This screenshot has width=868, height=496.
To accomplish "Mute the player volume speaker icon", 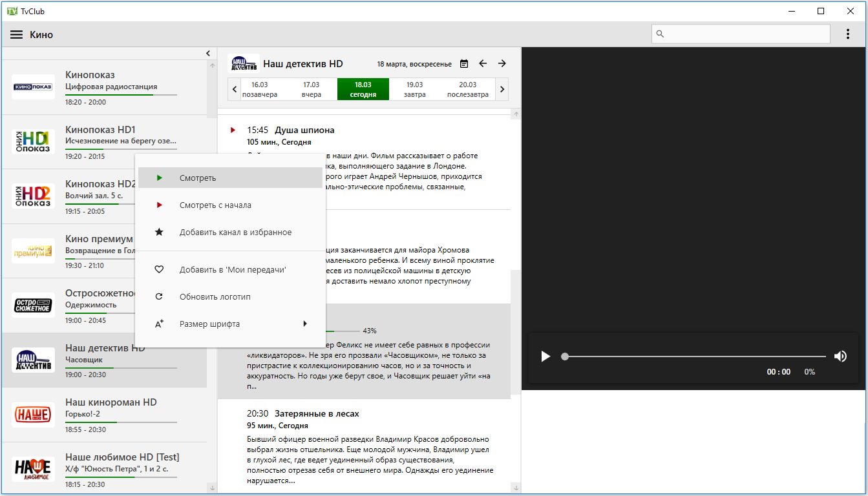I will click(840, 356).
